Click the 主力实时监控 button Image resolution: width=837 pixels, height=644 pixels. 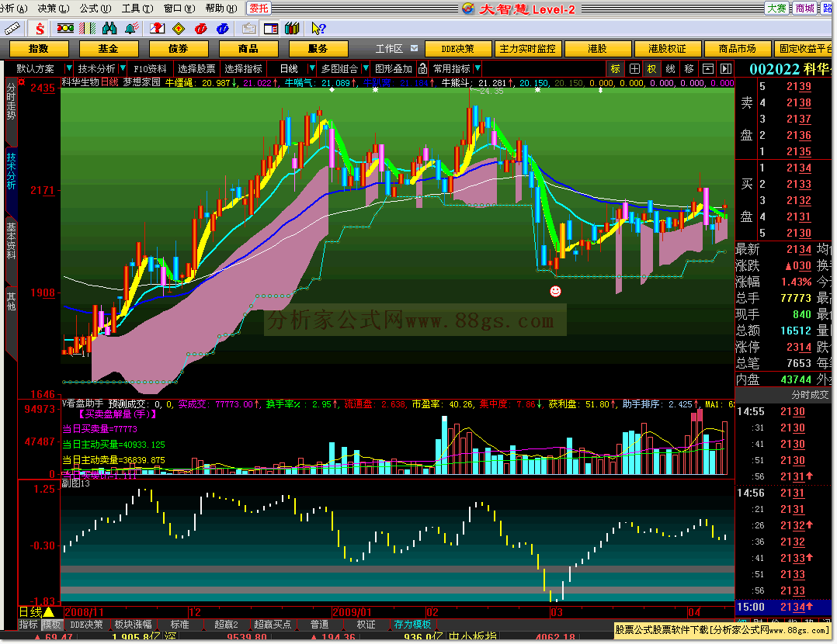coord(527,49)
